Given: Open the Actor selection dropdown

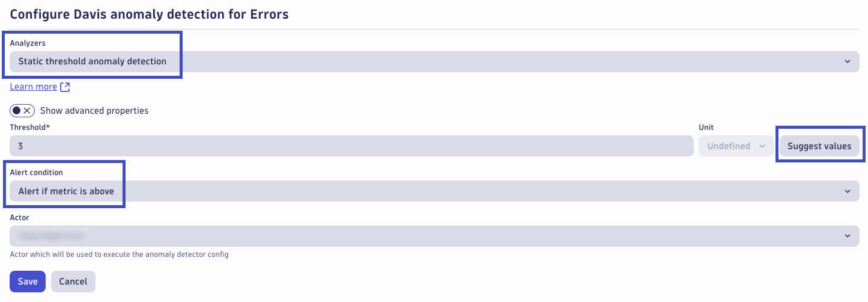Looking at the screenshot, I should tap(434, 236).
